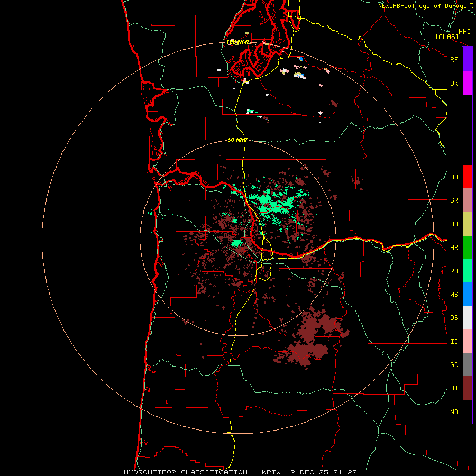Choose the WS blue legend swatch
Viewport: 476px width, 476px height.
(x=467, y=294)
